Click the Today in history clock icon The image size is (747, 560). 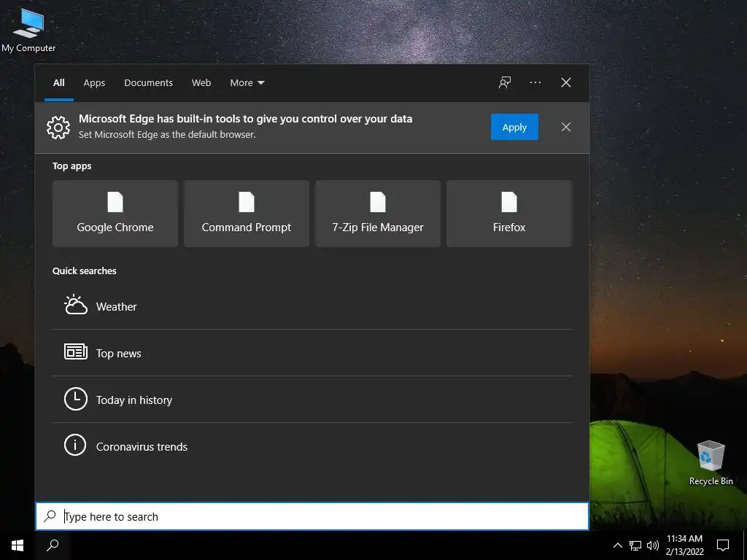click(76, 399)
